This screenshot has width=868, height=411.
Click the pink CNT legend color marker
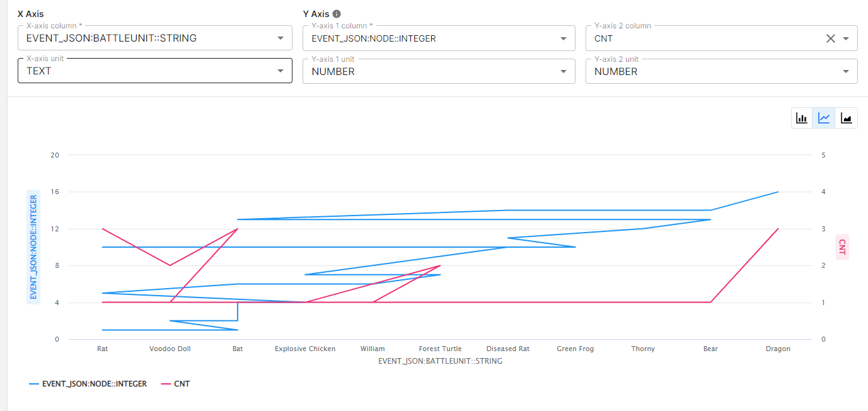[166, 383]
